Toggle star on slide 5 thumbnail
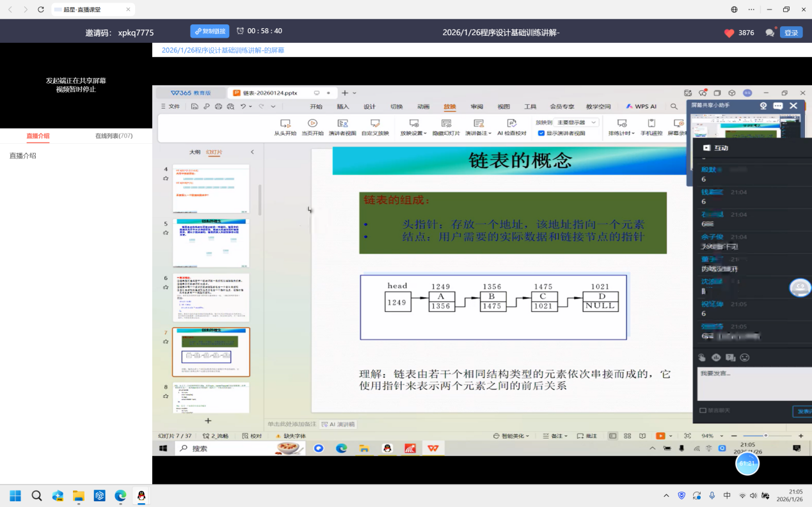The height and width of the screenshot is (507, 812). click(x=166, y=233)
